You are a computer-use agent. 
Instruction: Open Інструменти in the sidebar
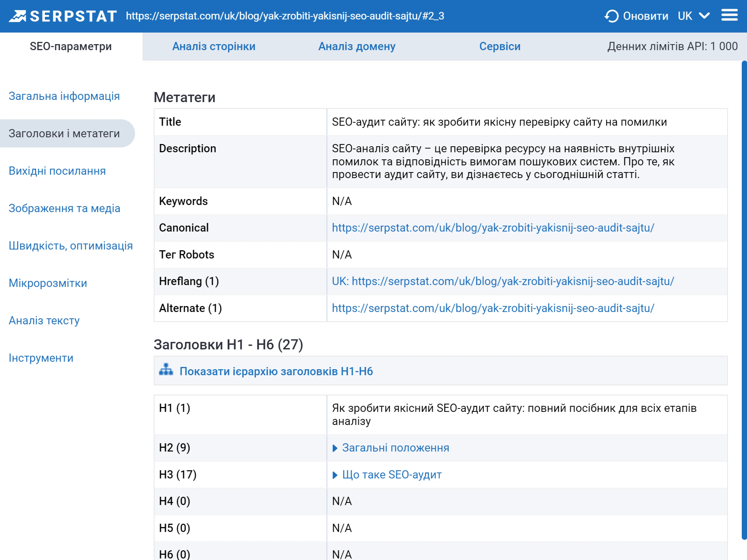pyautogui.click(x=41, y=358)
